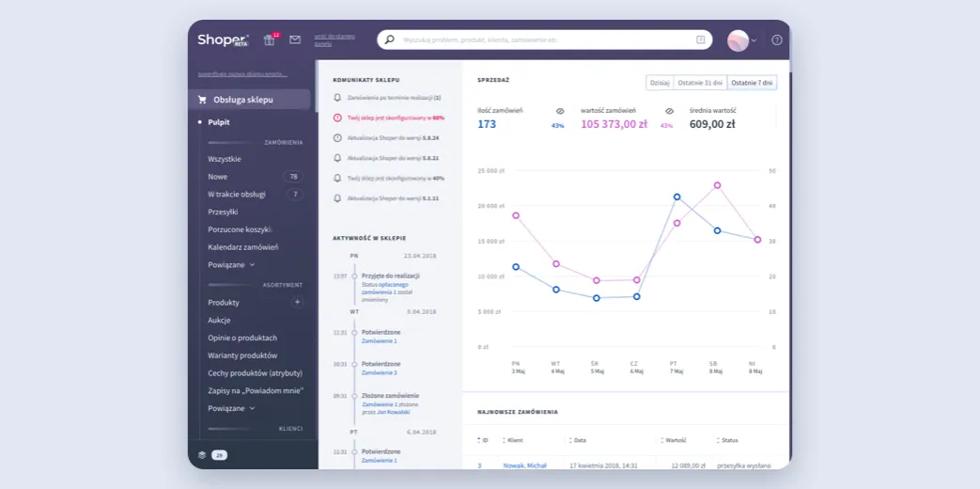Click the help question mark icon

[776, 40]
